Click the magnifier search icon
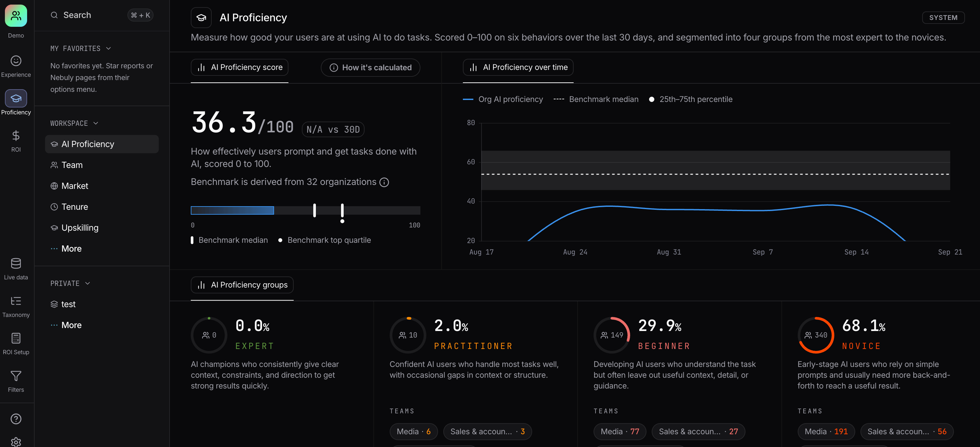The width and height of the screenshot is (980, 447). click(54, 15)
